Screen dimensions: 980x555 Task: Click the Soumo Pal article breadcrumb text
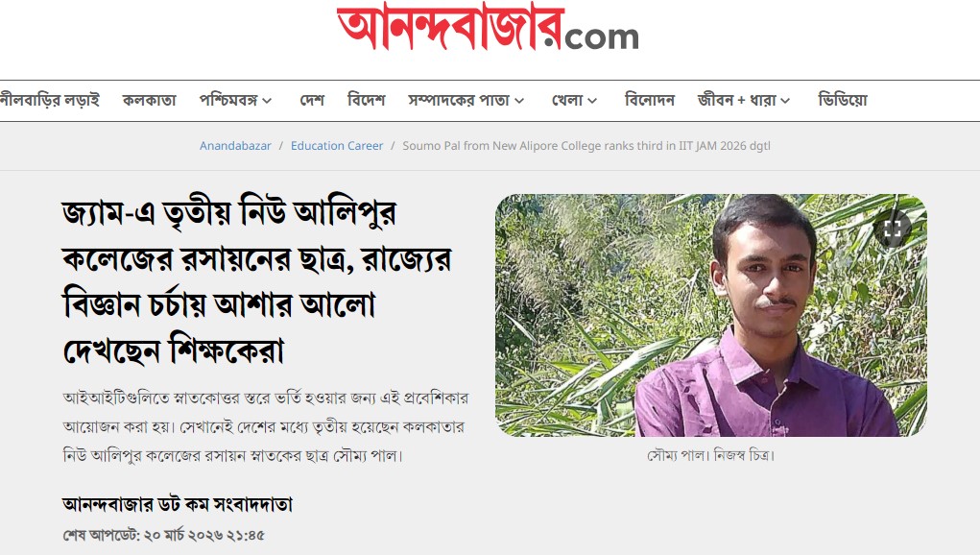pos(586,146)
